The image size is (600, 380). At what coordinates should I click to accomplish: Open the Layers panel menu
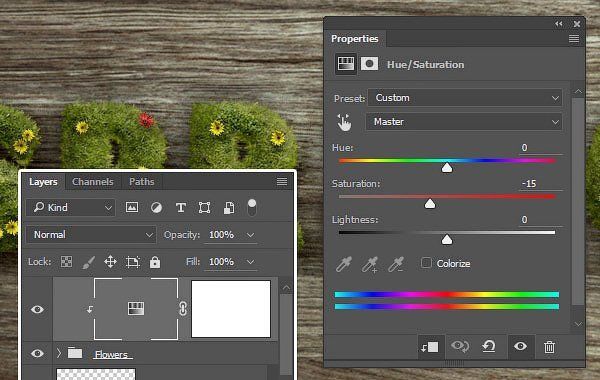282,181
